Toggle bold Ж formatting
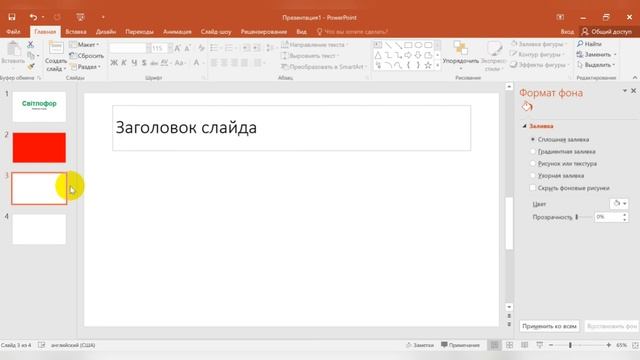Viewport: 640px width, 360px height. 114,63
